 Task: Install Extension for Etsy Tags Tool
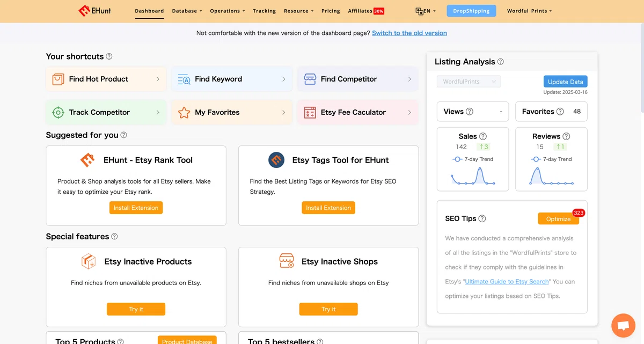[328, 208]
